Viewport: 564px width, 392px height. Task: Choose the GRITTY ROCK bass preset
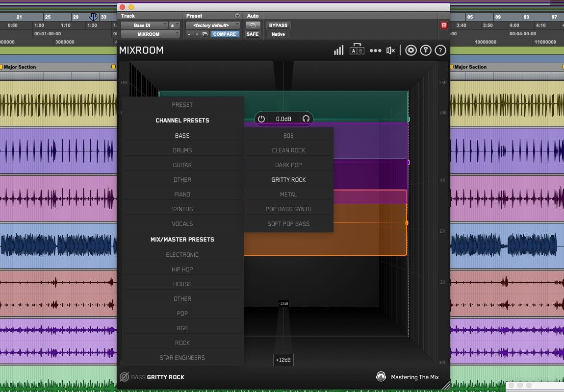point(288,180)
